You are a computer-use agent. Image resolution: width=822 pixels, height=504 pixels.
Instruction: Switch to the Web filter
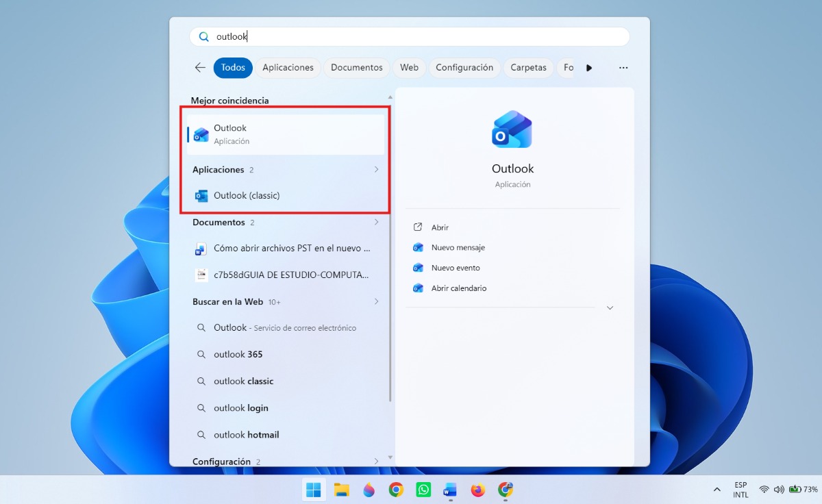click(x=409, y=68)
